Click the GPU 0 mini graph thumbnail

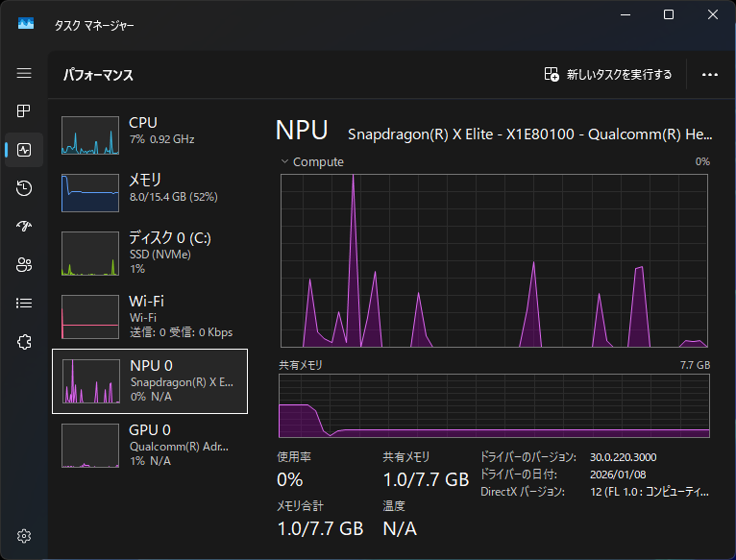click(90, 446)
